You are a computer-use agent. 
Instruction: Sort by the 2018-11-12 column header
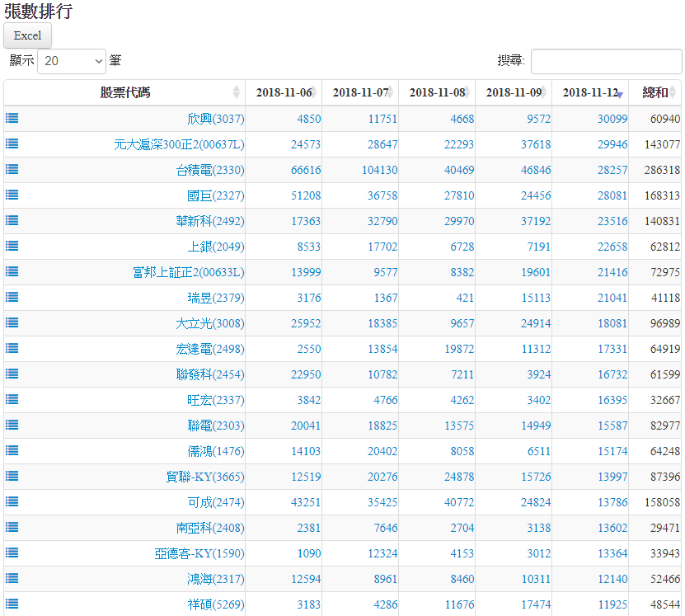tap(590, 92)
